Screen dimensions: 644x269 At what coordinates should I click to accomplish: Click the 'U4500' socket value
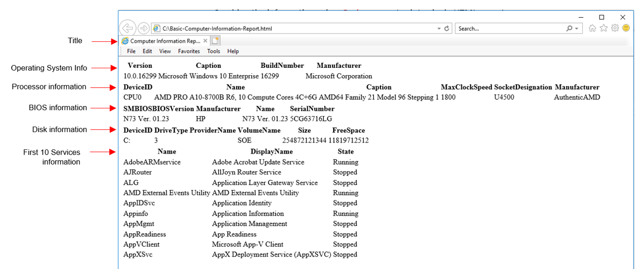tap(504, 98)
